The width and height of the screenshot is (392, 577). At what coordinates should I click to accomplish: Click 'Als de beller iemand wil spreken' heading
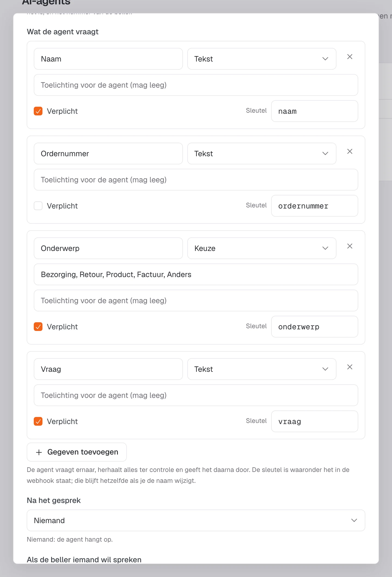tap(84, 560)
